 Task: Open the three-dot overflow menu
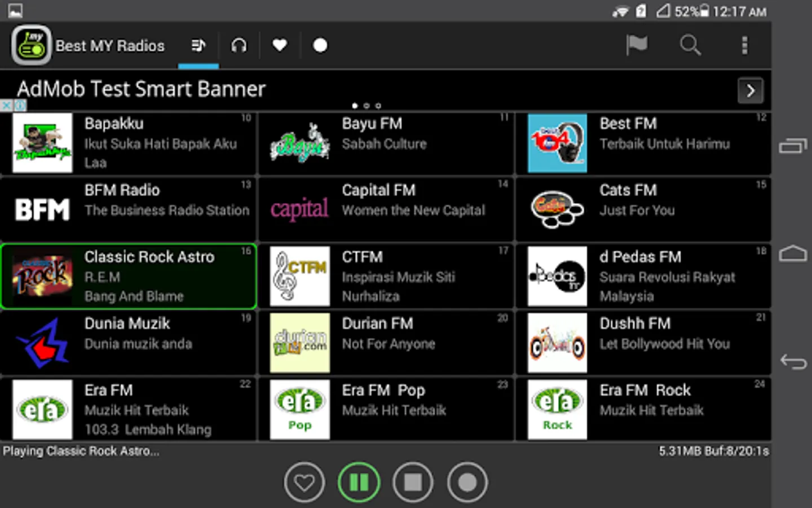pos(744,45)
